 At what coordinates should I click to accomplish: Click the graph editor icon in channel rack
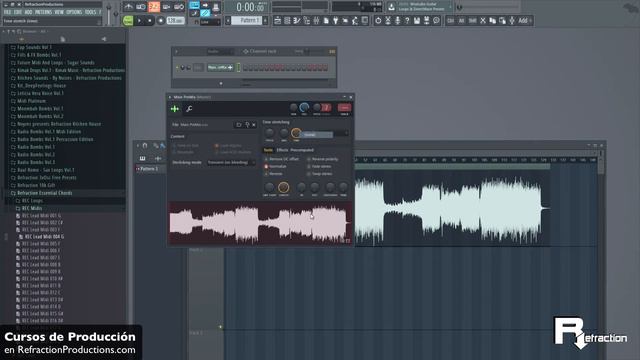[332, 51]
